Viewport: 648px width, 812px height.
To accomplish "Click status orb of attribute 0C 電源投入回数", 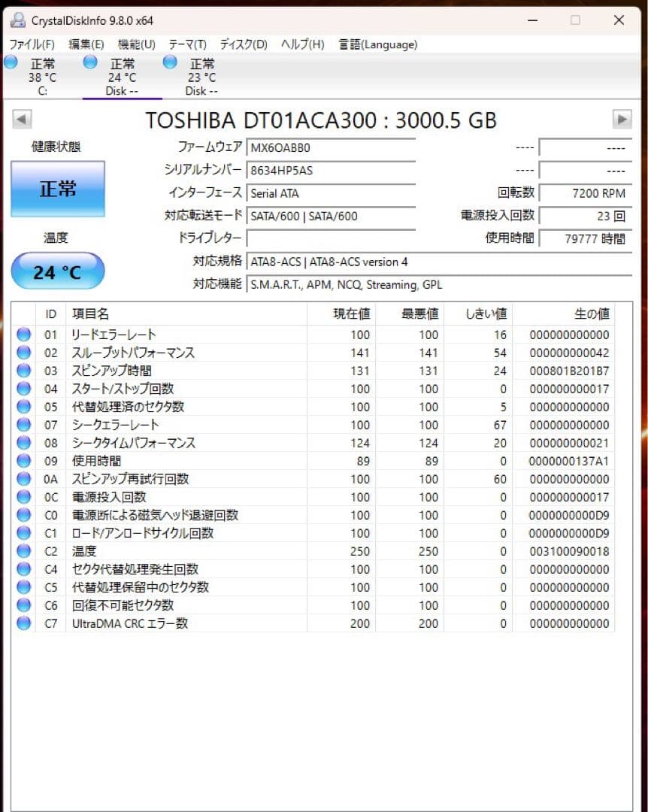I will click(x=24, y=497).
